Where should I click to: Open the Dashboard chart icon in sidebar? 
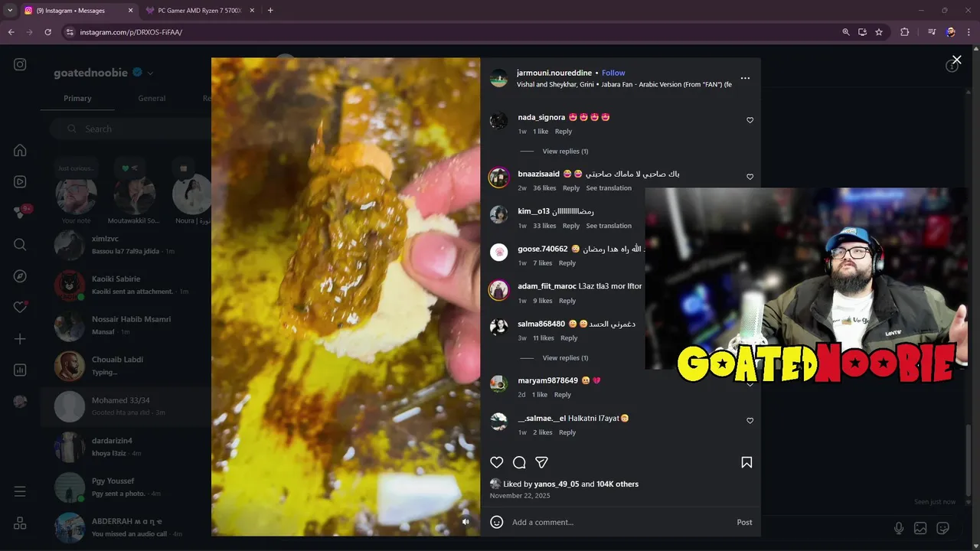tap(20, 370)
